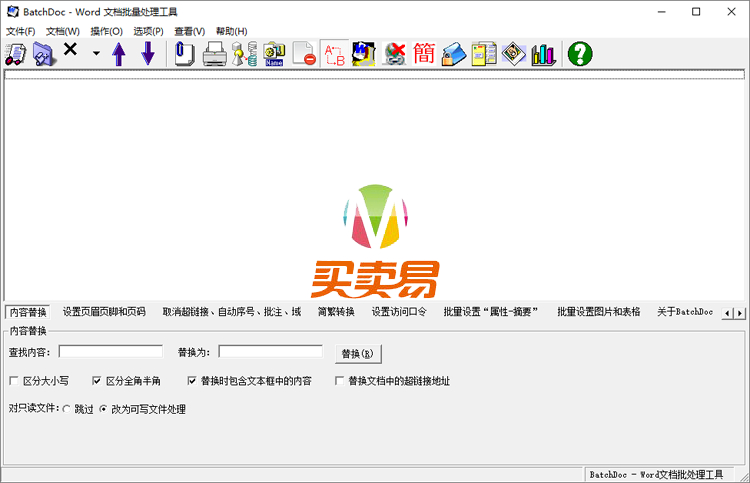
Task: Click the yellow document properties summary icon
Action: (484, 54)
